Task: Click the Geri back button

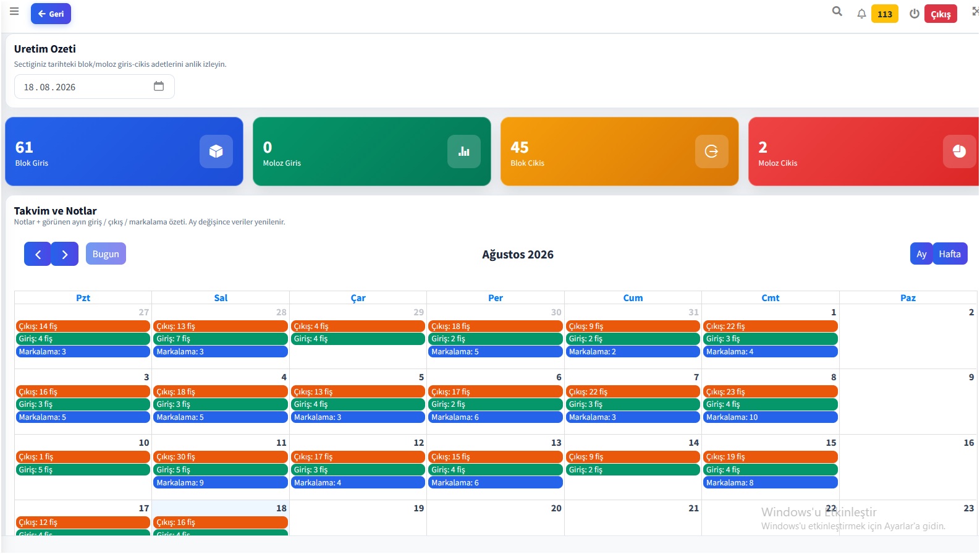Action: pos(51,14)
